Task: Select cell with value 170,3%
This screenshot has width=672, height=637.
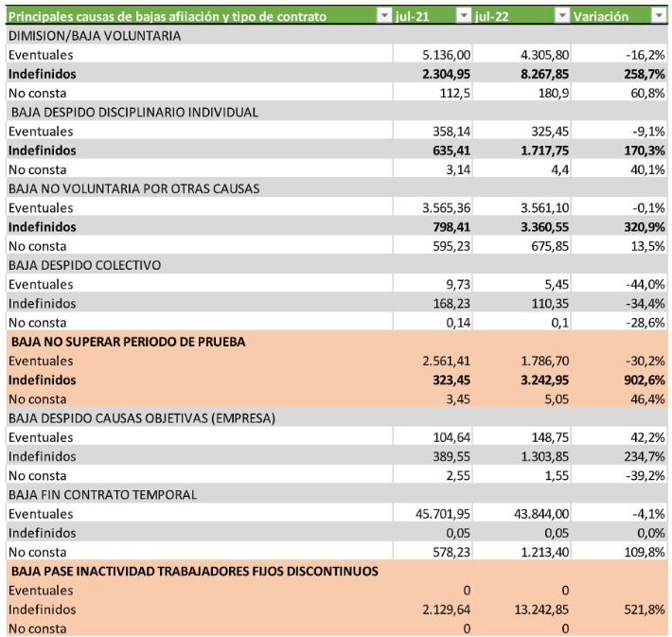Action: 619,150
